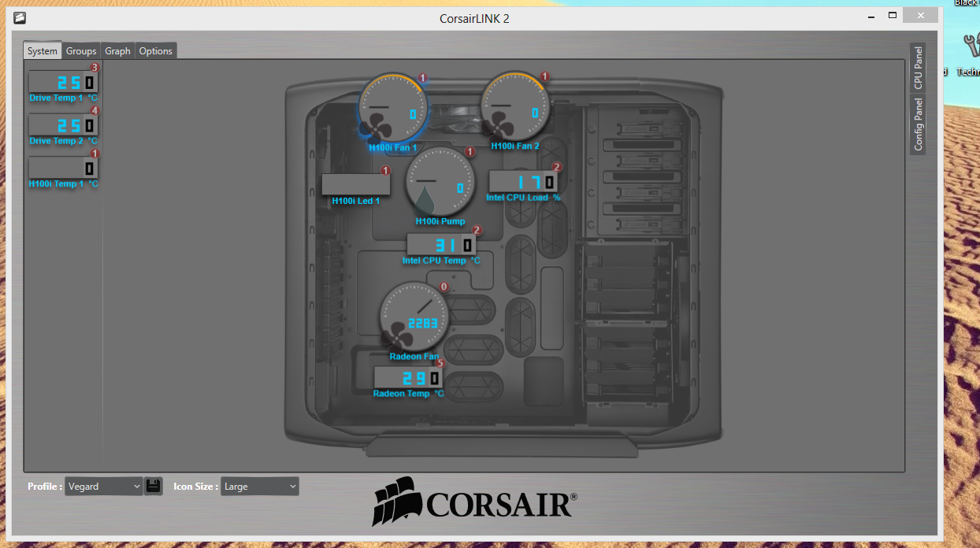Click the group badge on Radeon Temp
This screenshot has width=980, height=548.
coord(440,364)
